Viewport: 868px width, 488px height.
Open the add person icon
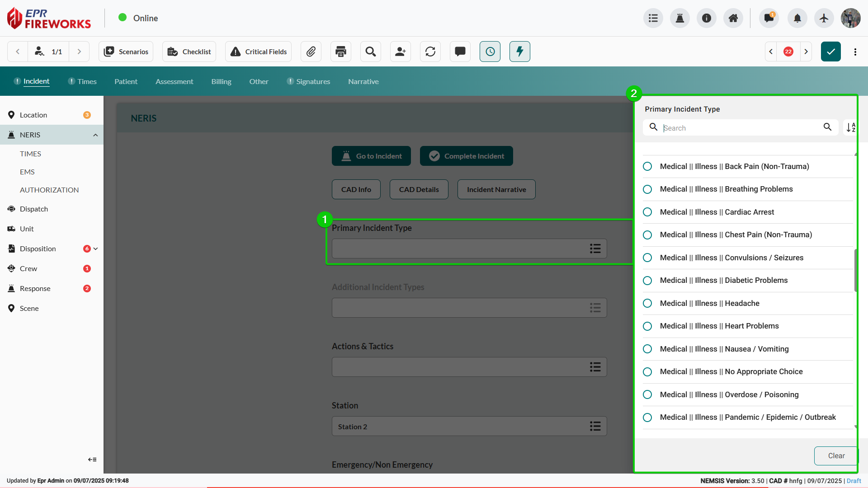[x=401, y=52]
